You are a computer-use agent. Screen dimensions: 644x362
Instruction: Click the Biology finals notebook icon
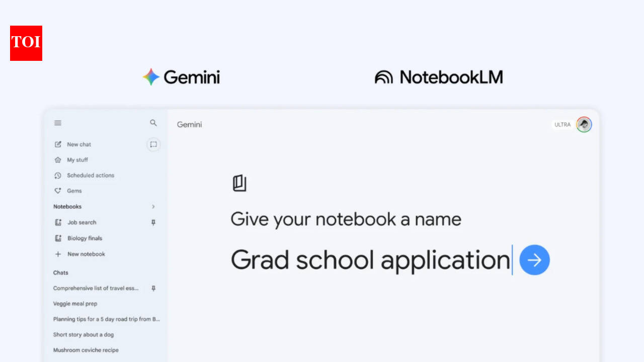58,238
